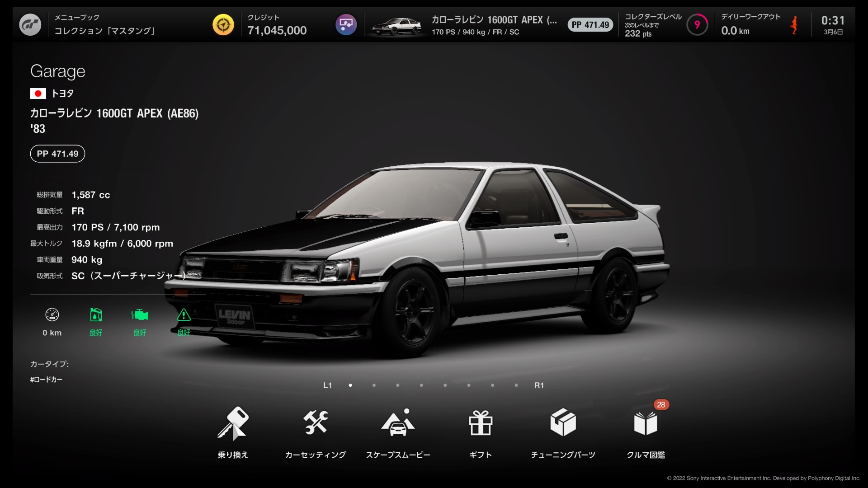Open カーセッティング tools icon
Viewport: 868px width, 488px height.
pyautogui.click(x=316, y=422)
